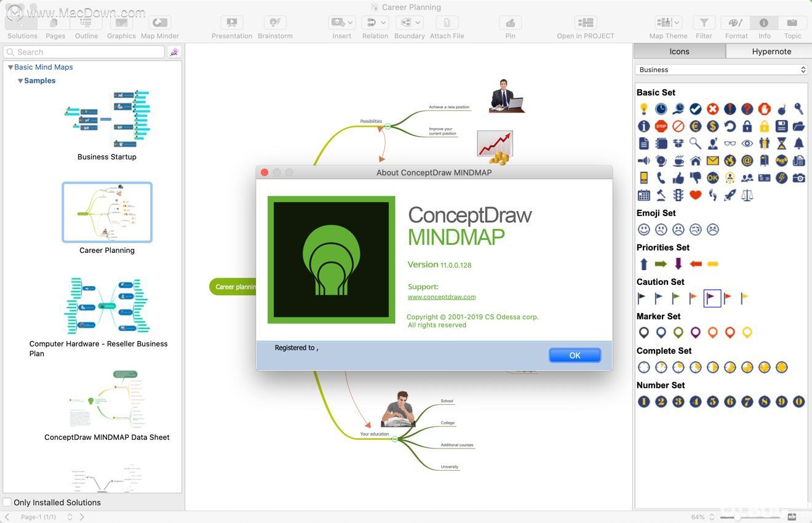Select the thumbs up icon in Basic Set
The image size is (812, 523).
pyautogui.click(x=679, y=178)
